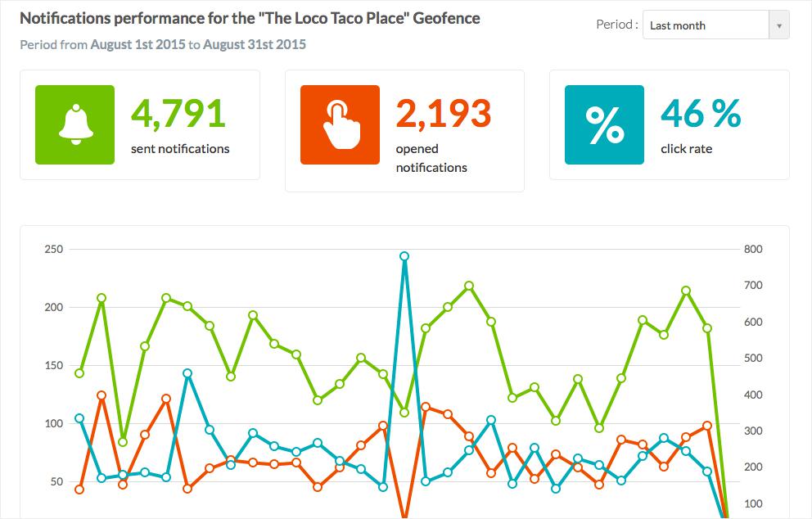The height and width of the screenshot is (519, 812).
Task: Click the teal line peak point near 250
Action: click(404, 256)
